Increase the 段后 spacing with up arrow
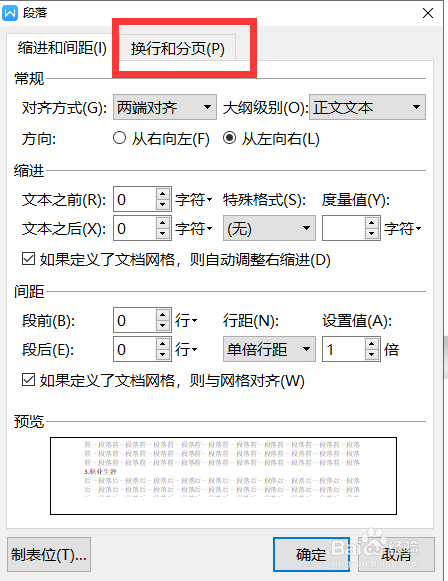The width and height of the screenshot is (448, 581). pyautogui.click(x=163, y=343)
